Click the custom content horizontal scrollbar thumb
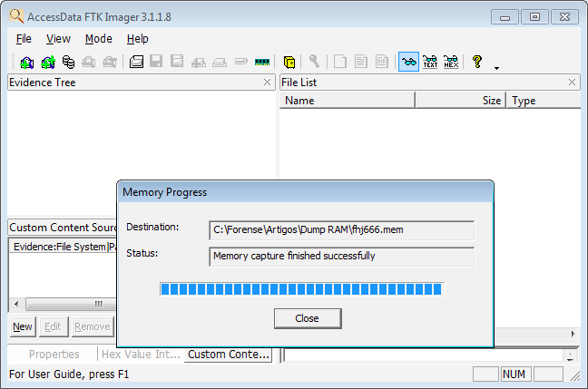This screenshot has width=588, height=389. point(72,304)
